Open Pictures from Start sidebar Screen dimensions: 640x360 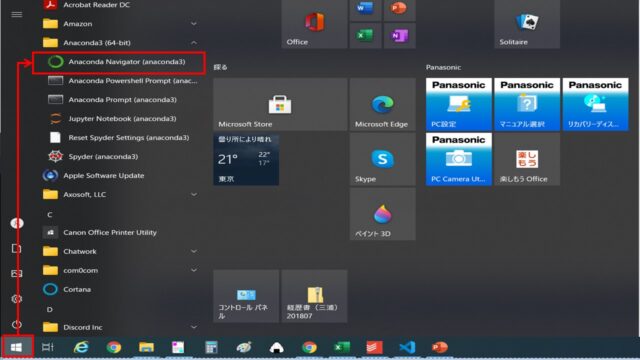[x=17, y=273]
